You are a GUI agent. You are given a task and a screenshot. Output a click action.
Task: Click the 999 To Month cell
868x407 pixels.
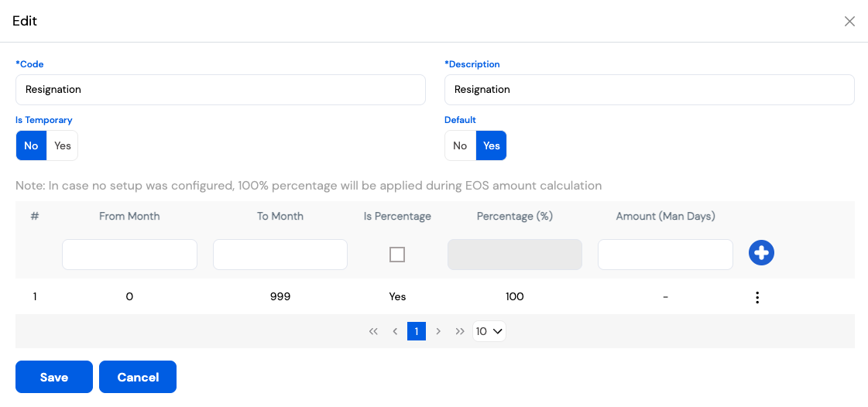click(280, 296)
